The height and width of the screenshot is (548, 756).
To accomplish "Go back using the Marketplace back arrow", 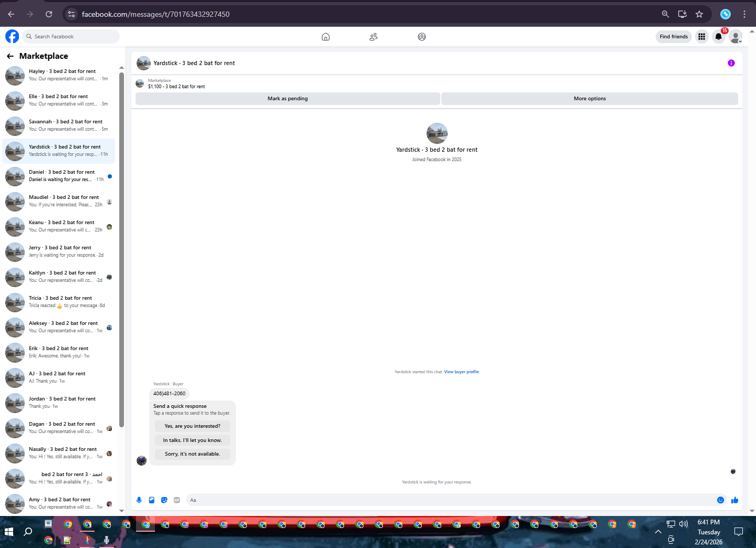I will click(x=10, y=56).
